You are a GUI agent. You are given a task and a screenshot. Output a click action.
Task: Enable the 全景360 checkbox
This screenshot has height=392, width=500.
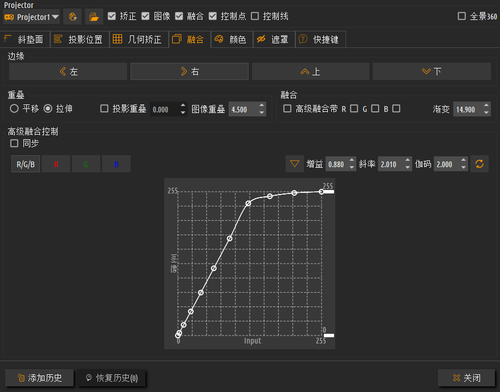click(462, 16)
